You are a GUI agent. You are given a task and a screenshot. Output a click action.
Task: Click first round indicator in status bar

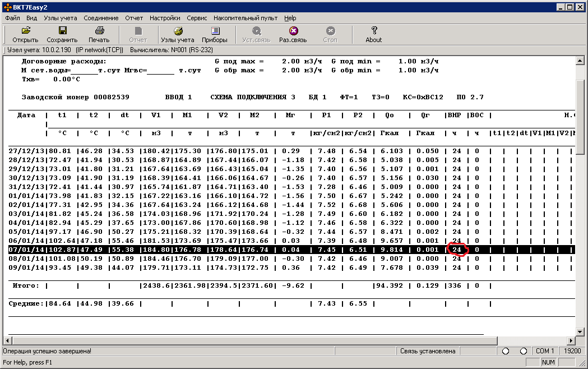(506, 351)
